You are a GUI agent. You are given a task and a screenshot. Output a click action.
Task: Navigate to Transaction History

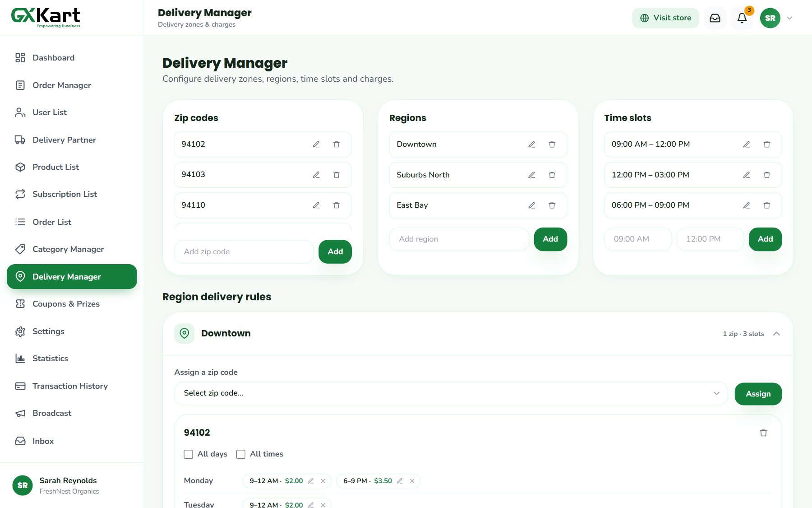pos(72,386)
